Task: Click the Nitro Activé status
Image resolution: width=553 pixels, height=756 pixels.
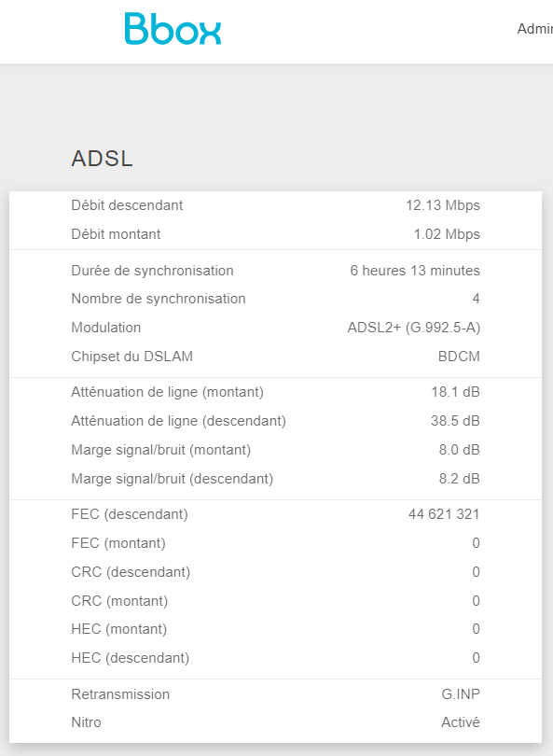Action: [461, 722]
